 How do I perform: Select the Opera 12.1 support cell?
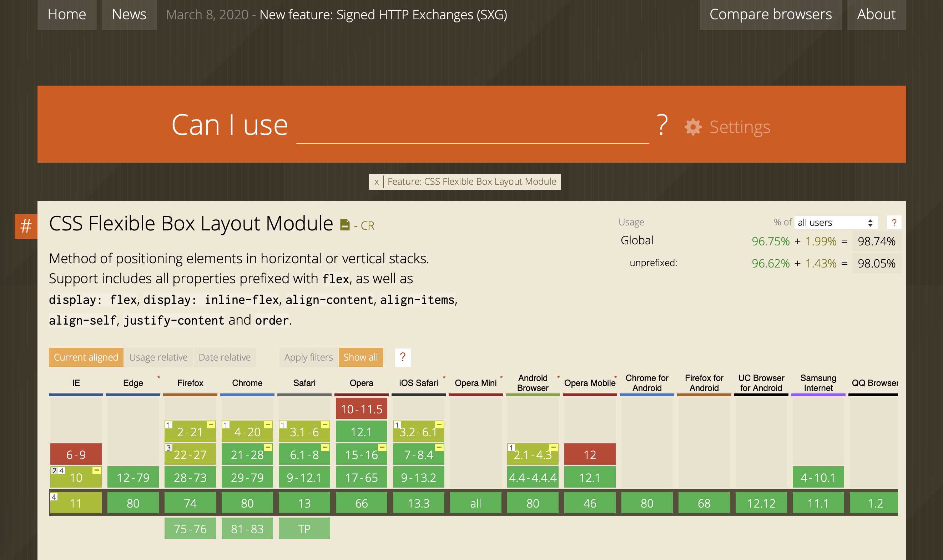pos(361,432)
